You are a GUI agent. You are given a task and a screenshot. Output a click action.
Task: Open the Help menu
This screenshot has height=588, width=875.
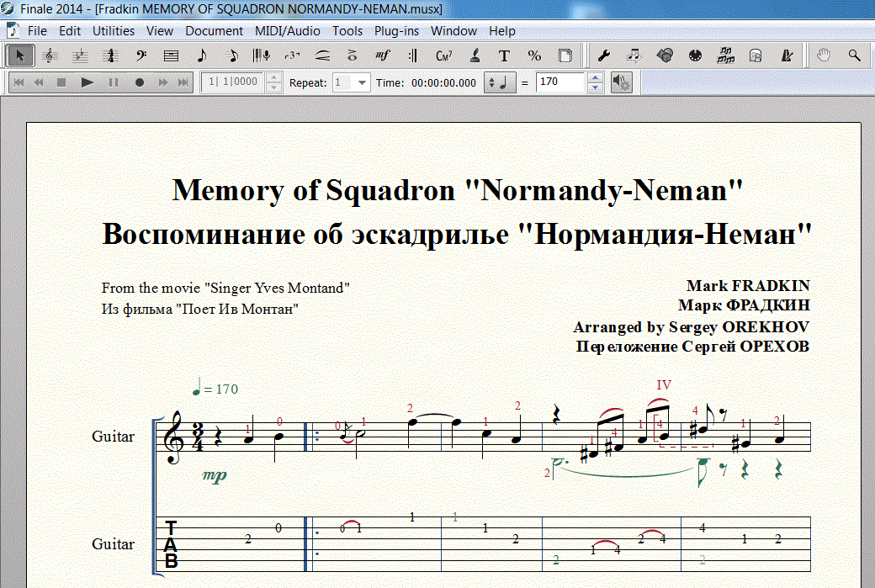click(x=502, y=30)
